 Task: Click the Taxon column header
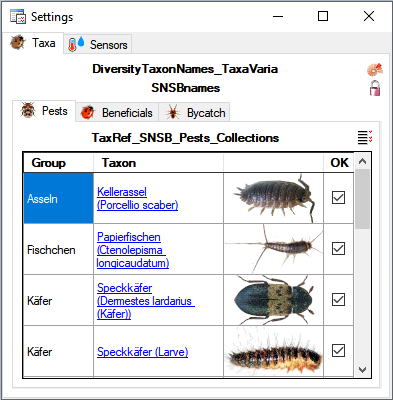[x=158, y=163]
